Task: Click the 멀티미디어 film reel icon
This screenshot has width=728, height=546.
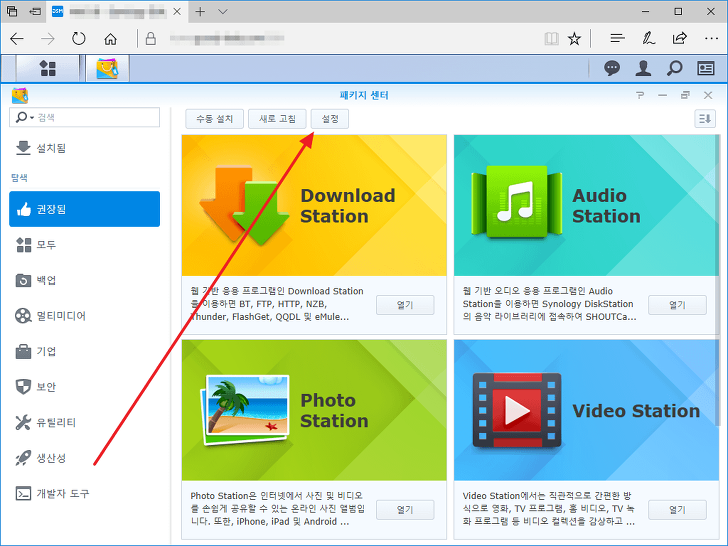Action: pyautogui.click(x=23, y=316)
